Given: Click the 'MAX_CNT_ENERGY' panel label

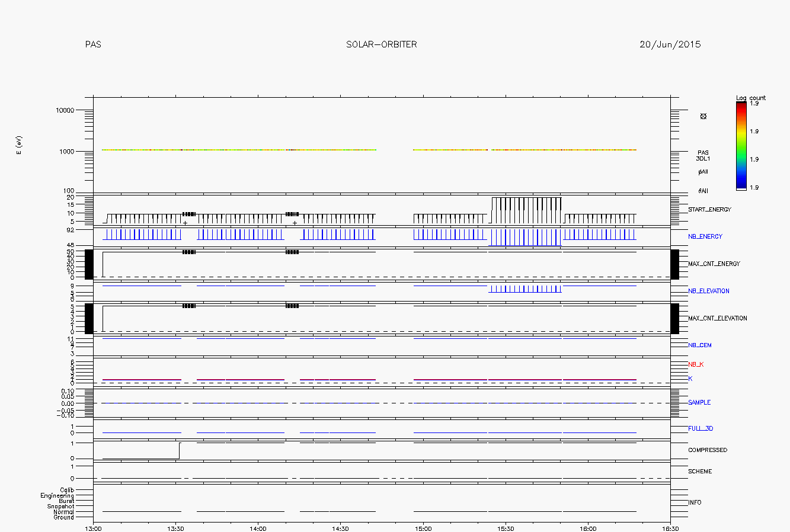Looking at the screenshot, I should [x=714, y=264].
